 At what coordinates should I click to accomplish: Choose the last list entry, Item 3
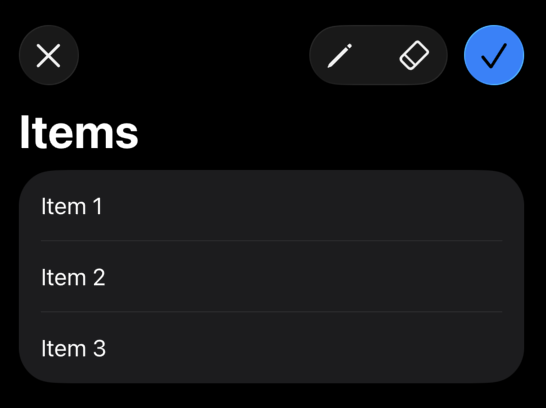pyautogui.click(x=272, y=348)
